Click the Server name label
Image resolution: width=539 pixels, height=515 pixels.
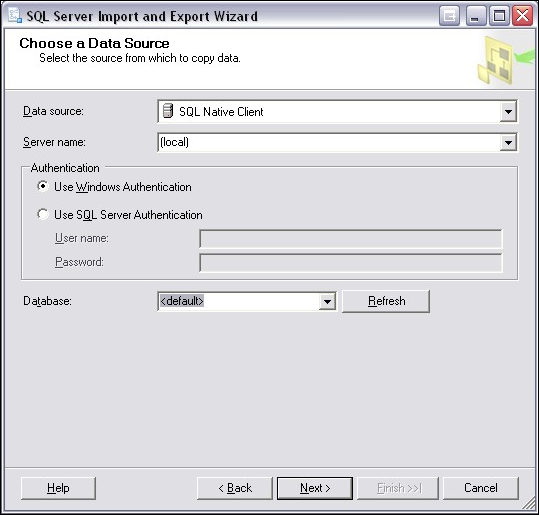point(54,142)
